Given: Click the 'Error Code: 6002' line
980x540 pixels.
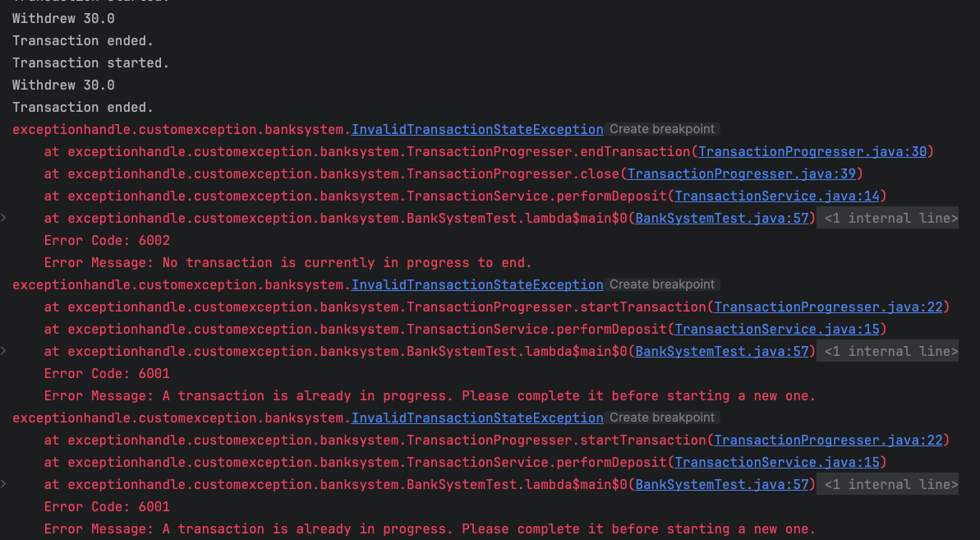Looking at the screenshot, I should pyautogui.click(x=107, y=241).
